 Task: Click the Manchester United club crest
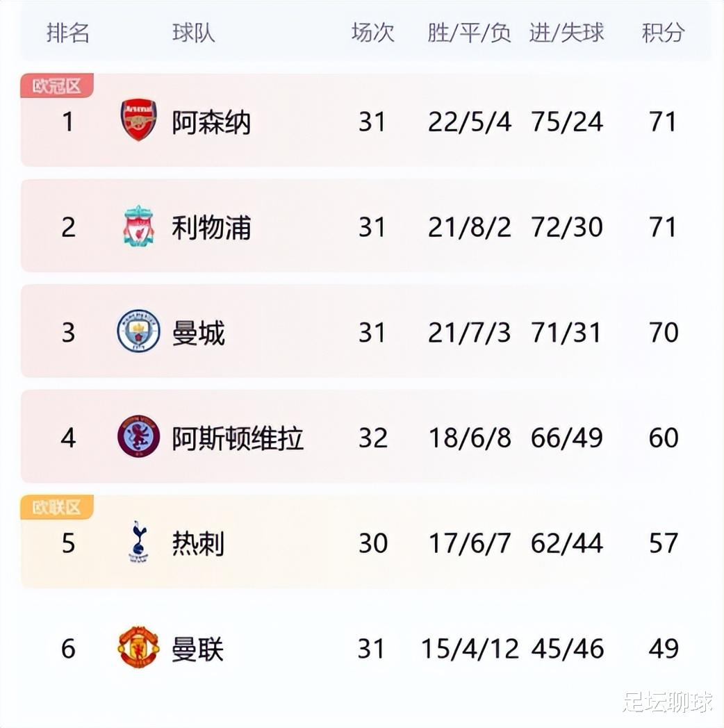[x=138, y=647]
